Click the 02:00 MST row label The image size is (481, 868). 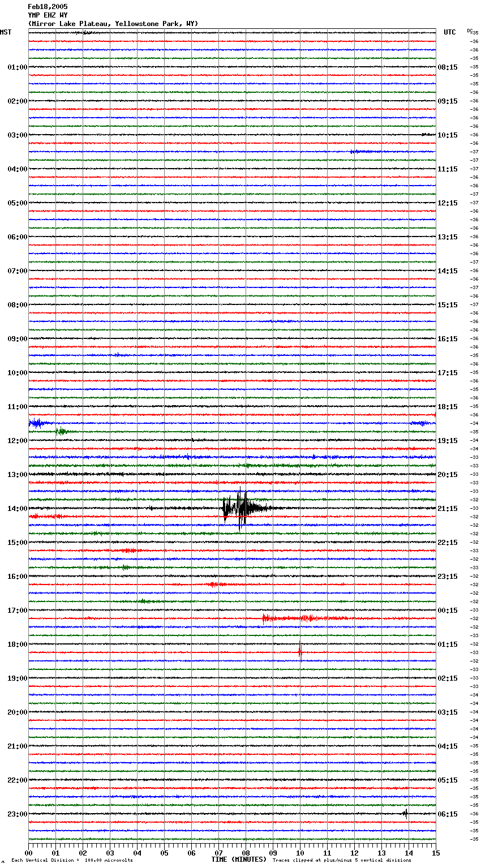pyautogui.click(x=18, y=101)
